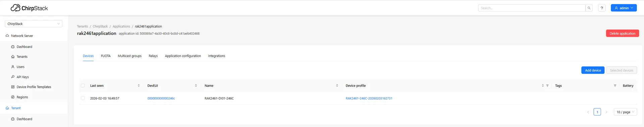Image resolution: width=644 pixels, height=127 pixels.
Task: Open the help question mark button
Action: tap(602, 8)
